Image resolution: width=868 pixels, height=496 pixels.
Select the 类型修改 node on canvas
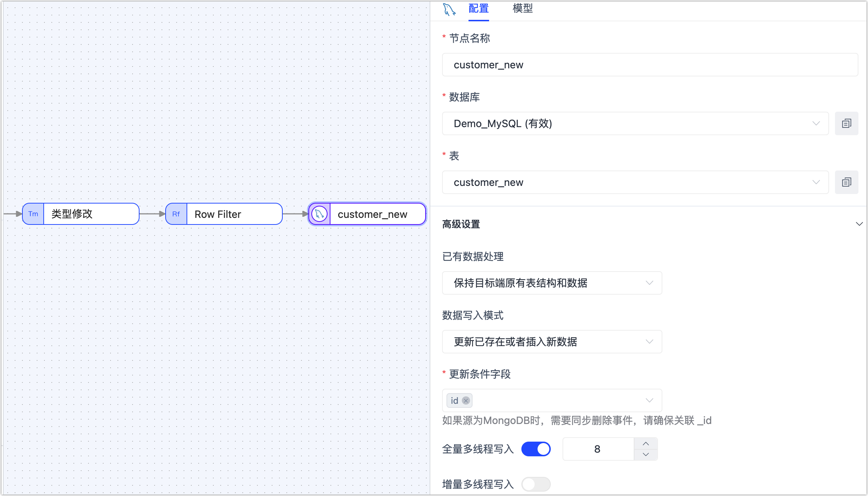81,214
